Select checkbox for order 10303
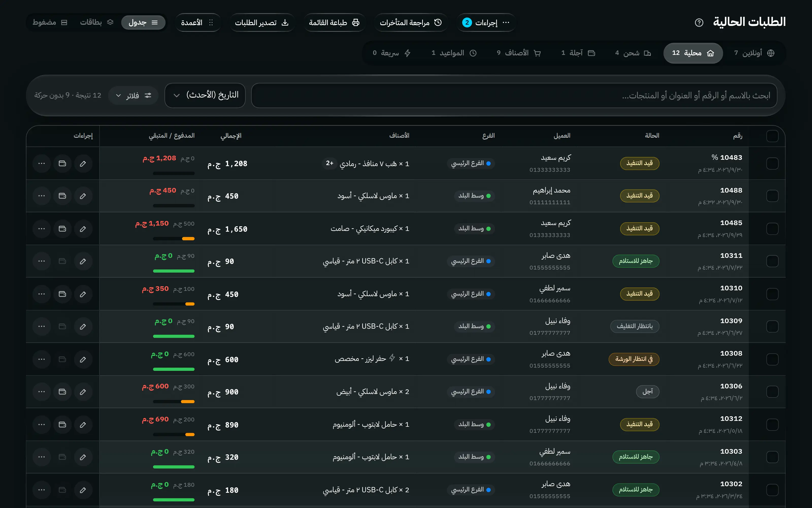The height and width of the screenshot is (508, 812). pos(772,457)
